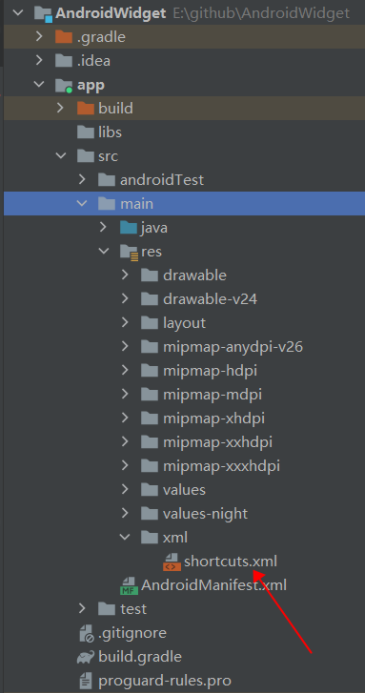Click the androidTest folder icon

(107, 180)
